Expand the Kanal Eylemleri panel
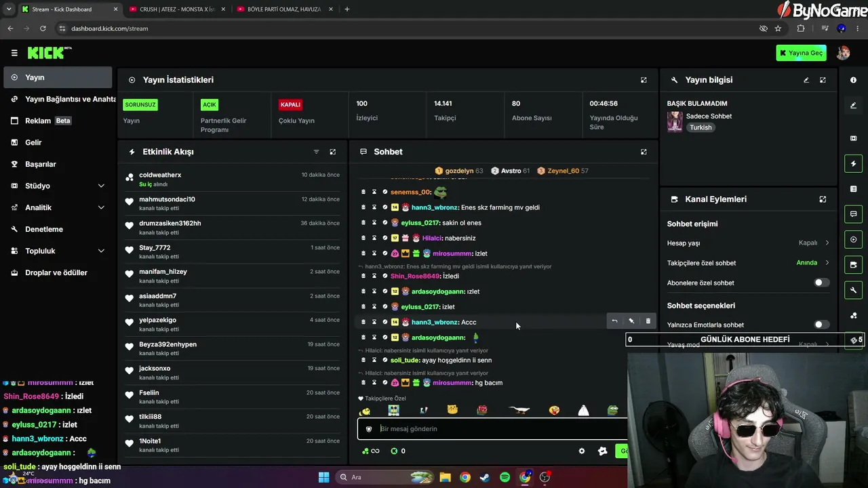The image size is (868, 488). (823, 199)
